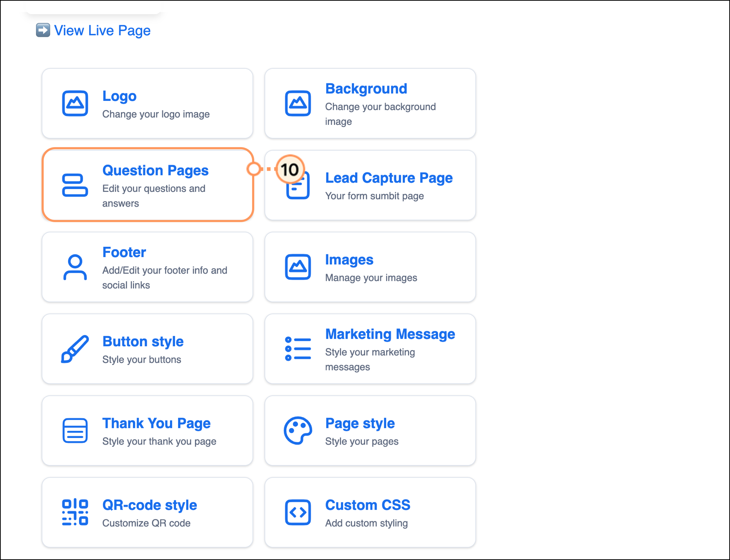The width and height of the screenshot is (730, 560).
Task: Open the Images heading
Action: pyautogui.click(x=349, y=260)
